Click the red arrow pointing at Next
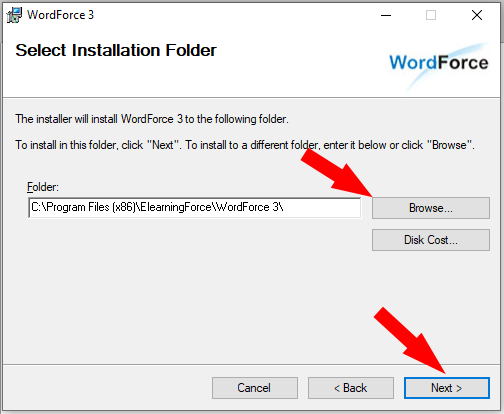The height and width of the screenshot is (414, 504). (410, 340)
